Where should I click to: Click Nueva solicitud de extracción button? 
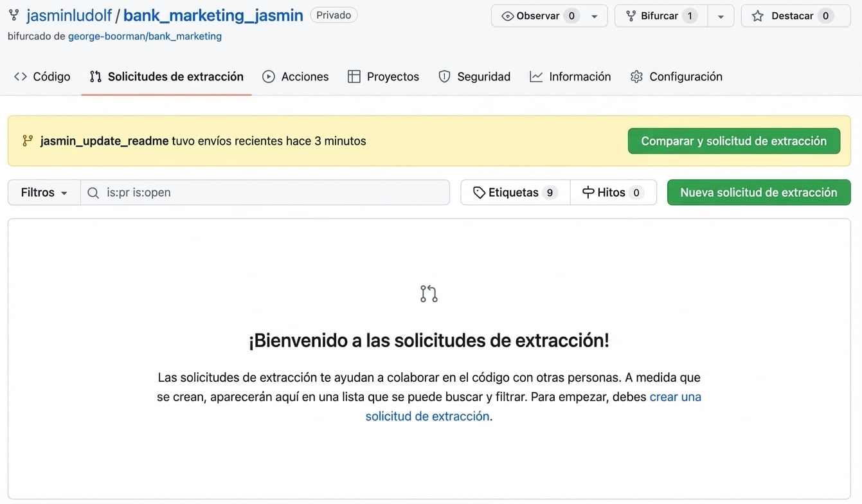pyautogui.click(x=759, y=192)
